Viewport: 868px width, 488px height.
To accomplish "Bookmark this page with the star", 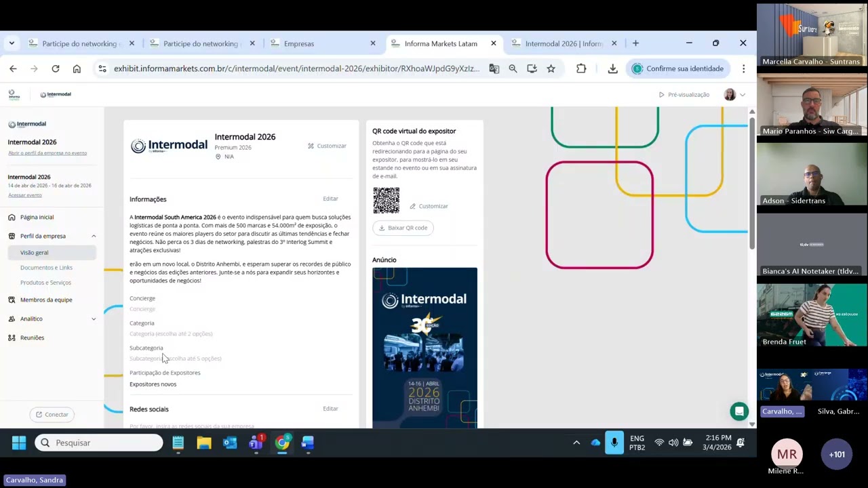I will (551, 68).
